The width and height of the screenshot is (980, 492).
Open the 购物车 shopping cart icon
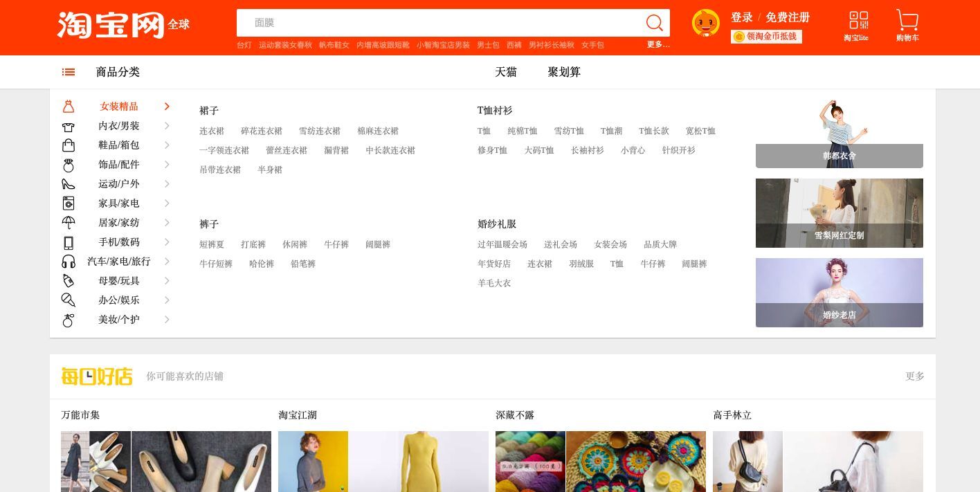point(907,19)
